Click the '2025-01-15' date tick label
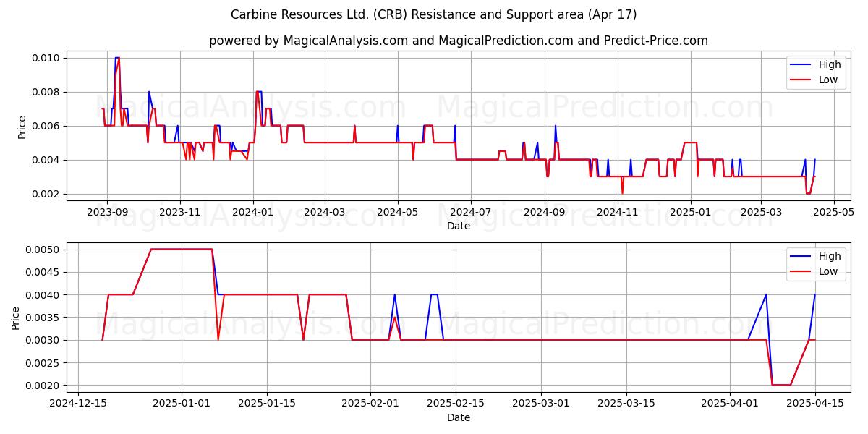The width and height of the screenshot is (868, 434). click(x=267, y=404)
